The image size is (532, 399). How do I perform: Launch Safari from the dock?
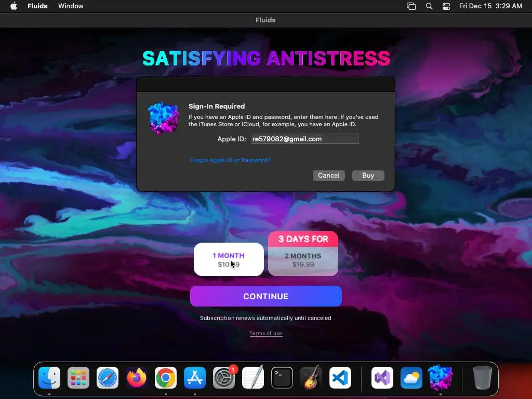click(108, 378)
